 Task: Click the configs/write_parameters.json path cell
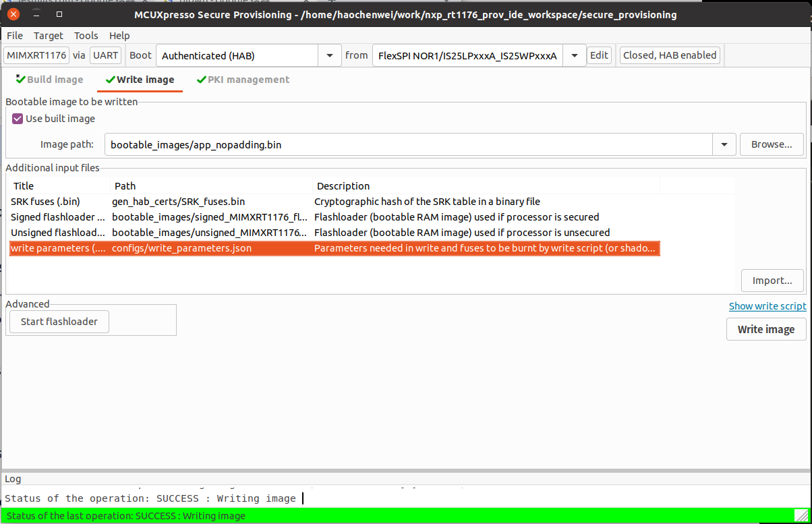click(182, 249)
